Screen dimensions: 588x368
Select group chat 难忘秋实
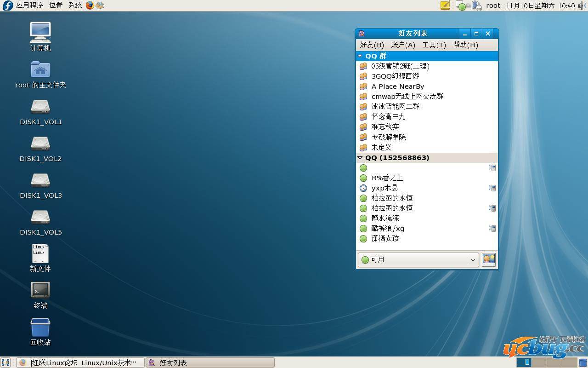click(x=427, y=127)
